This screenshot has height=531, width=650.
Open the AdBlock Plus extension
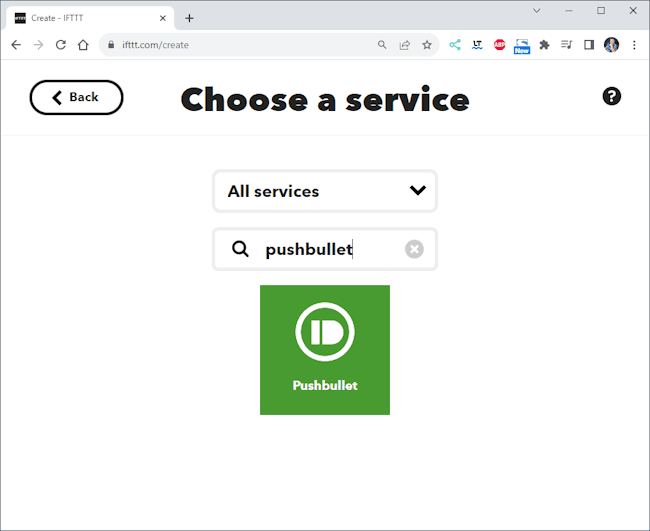500,45
